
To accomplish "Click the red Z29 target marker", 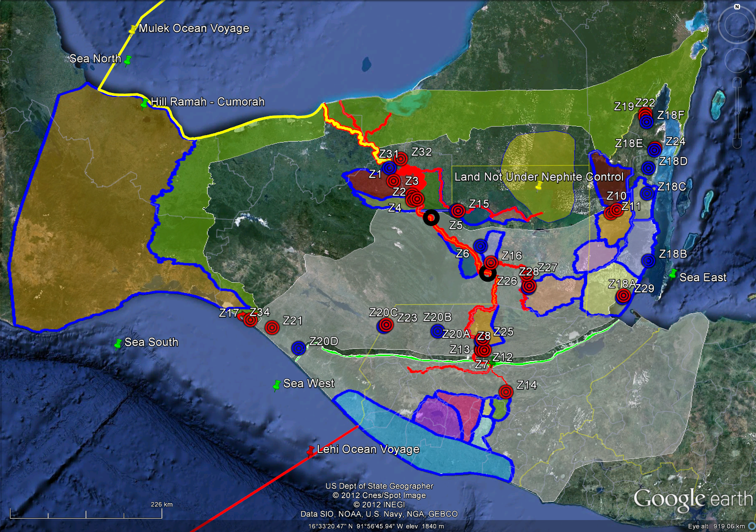I will [x=623, y=296].
